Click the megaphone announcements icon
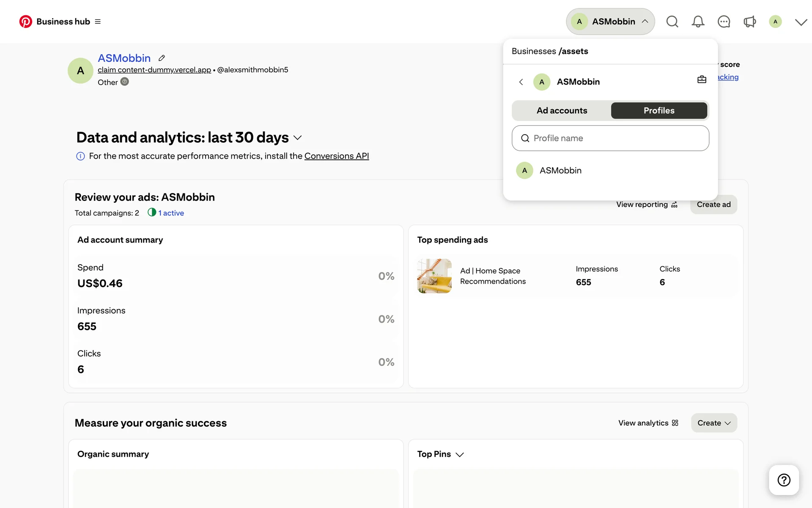The image size is (812, 508). (749, 22)
